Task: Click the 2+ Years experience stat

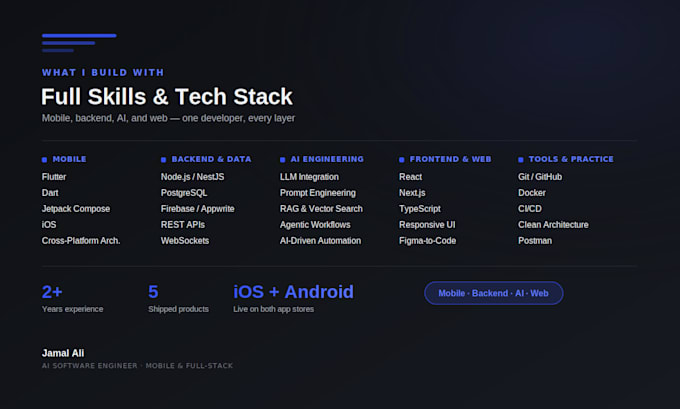Action: point(72,298)
